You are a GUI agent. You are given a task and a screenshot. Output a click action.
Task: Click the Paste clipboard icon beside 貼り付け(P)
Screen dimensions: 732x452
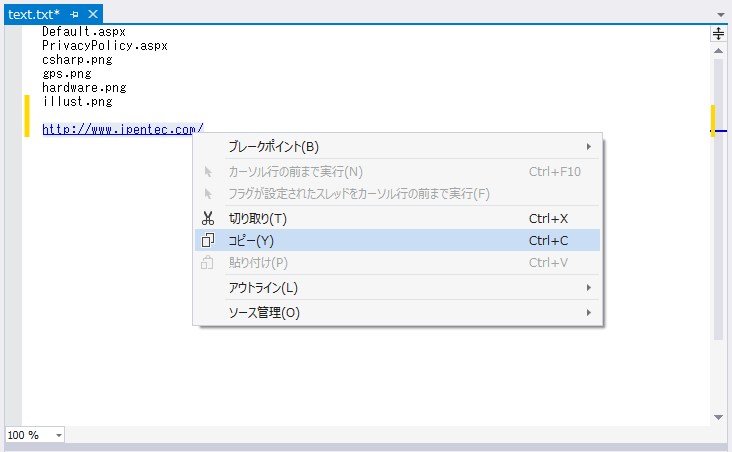click(x=207, y=262)
